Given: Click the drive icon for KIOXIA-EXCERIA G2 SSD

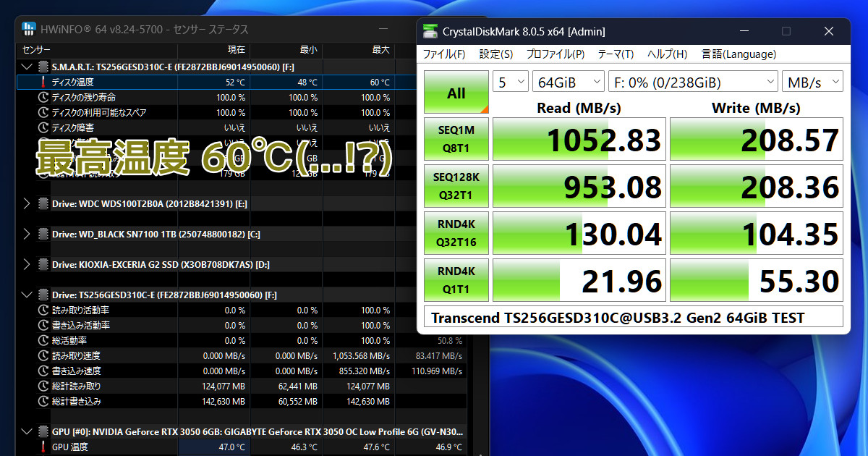Looking at the screenshot, I should point(43,265).
